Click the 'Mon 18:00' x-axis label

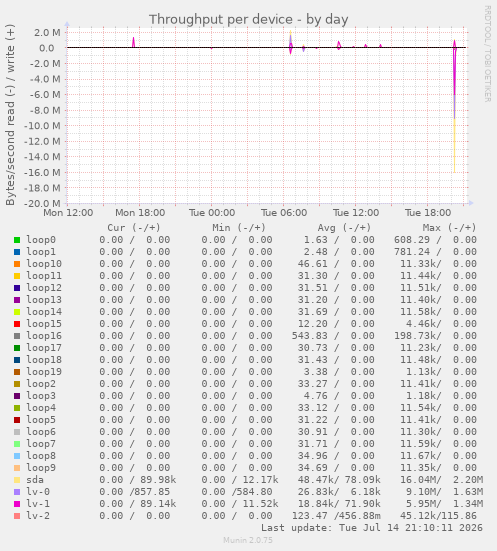[140, 213]
